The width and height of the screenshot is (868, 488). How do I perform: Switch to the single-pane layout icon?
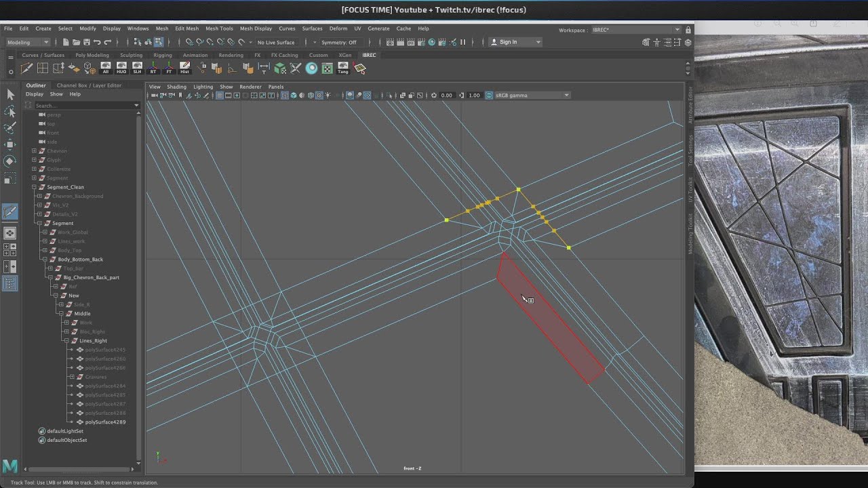click(x=10, y=232)
